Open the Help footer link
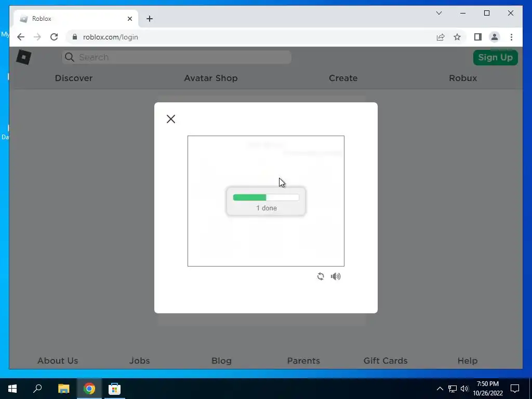 (x=468, y=361)
